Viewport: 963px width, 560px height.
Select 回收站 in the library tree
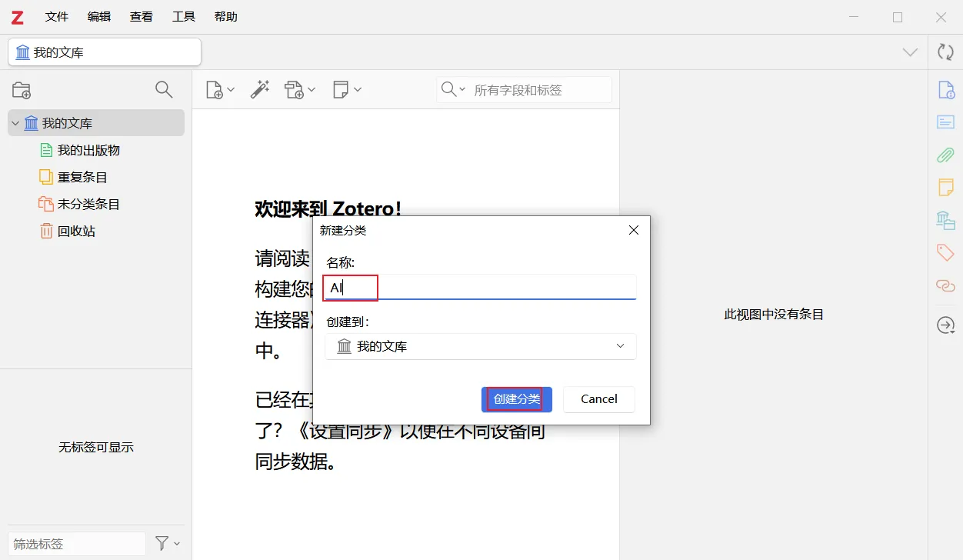(x=76, y=231)
